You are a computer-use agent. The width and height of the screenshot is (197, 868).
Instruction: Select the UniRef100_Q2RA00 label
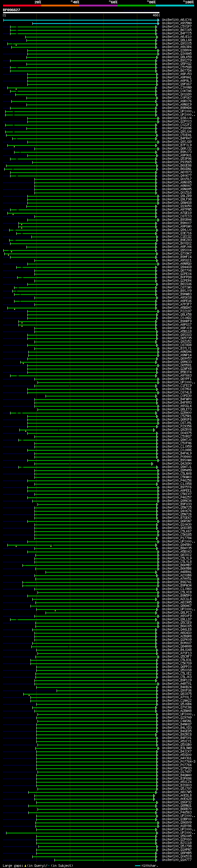point(176,413)
